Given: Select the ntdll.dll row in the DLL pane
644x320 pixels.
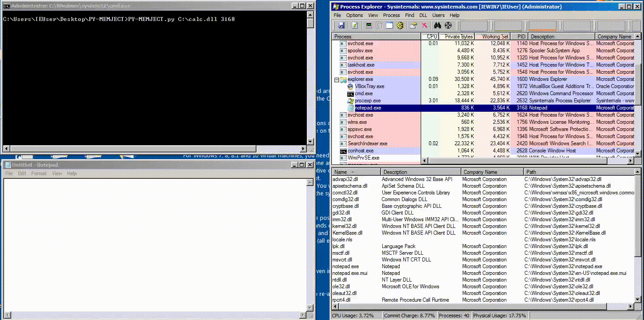Looking at the screenshot, I should [x=483, y=280].
